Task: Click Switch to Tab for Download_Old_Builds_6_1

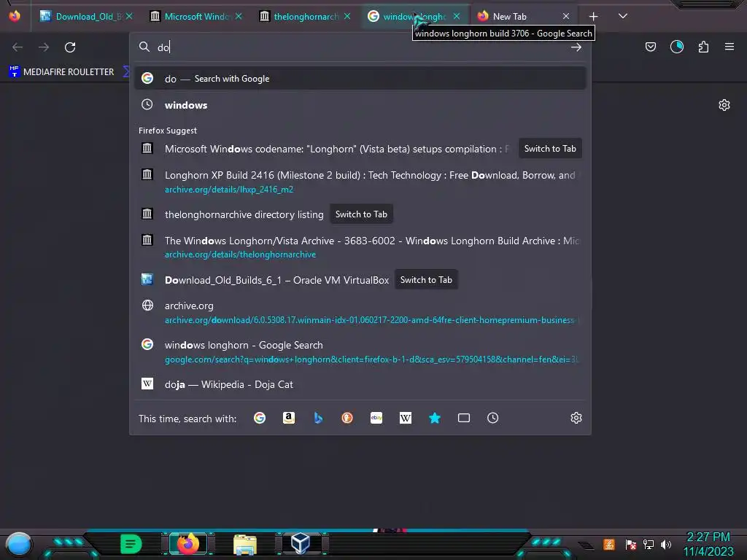Action: [x=426, y=280]
